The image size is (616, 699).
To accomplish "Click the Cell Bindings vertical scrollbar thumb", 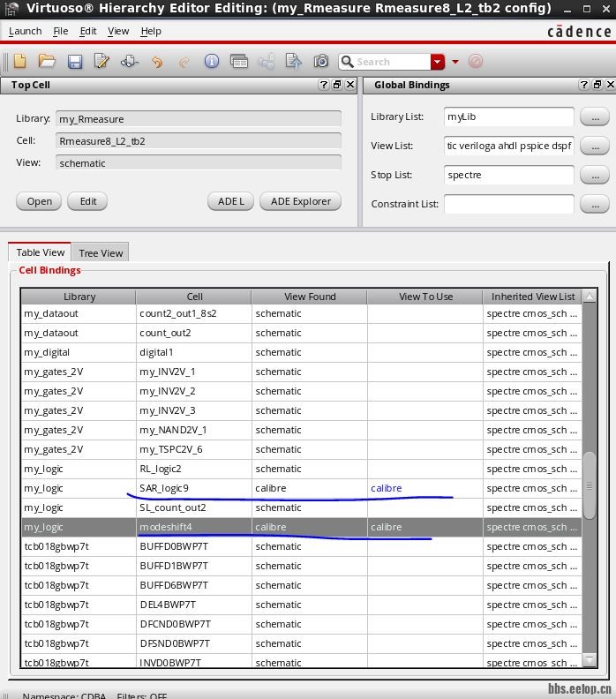I will pyautogui.click(x=590, y=485).
